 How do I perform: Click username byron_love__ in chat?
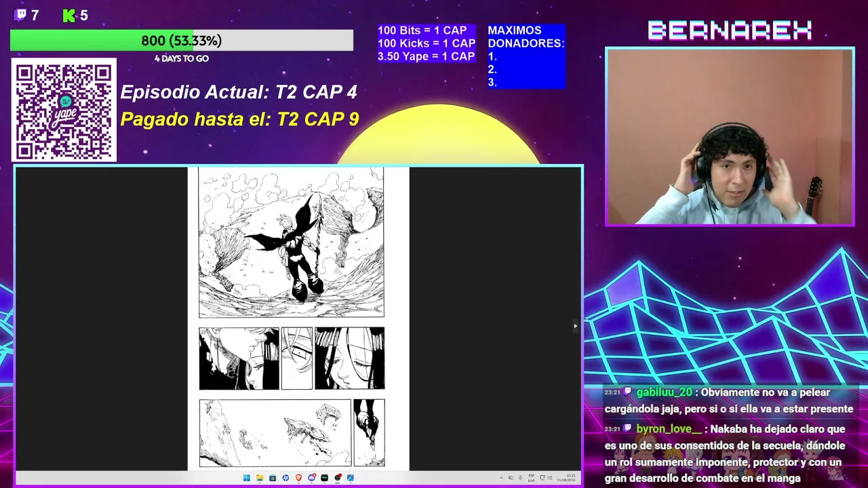[x=669, y=429]
